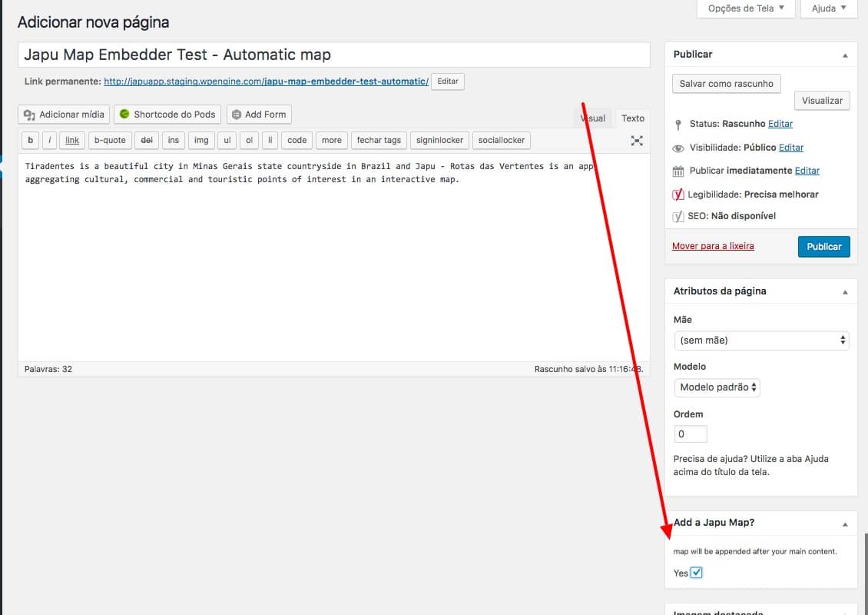Click the blue Publicar button

[823, 247]
